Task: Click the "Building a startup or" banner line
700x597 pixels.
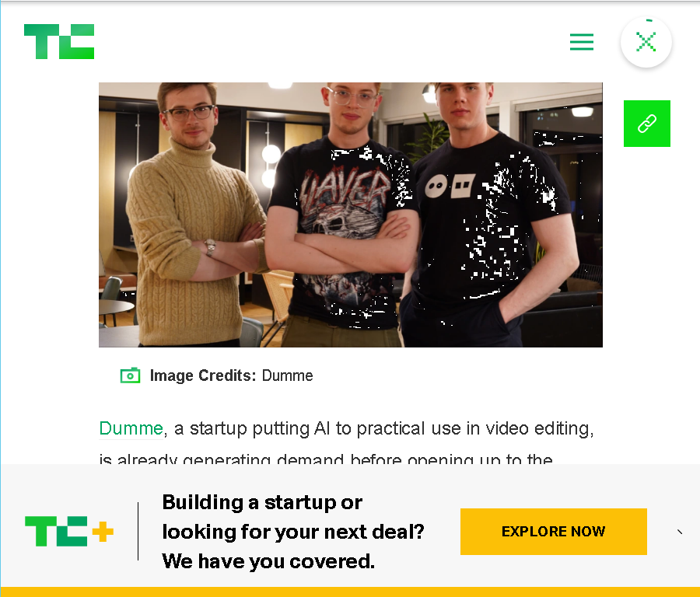Action: point(262,502)
